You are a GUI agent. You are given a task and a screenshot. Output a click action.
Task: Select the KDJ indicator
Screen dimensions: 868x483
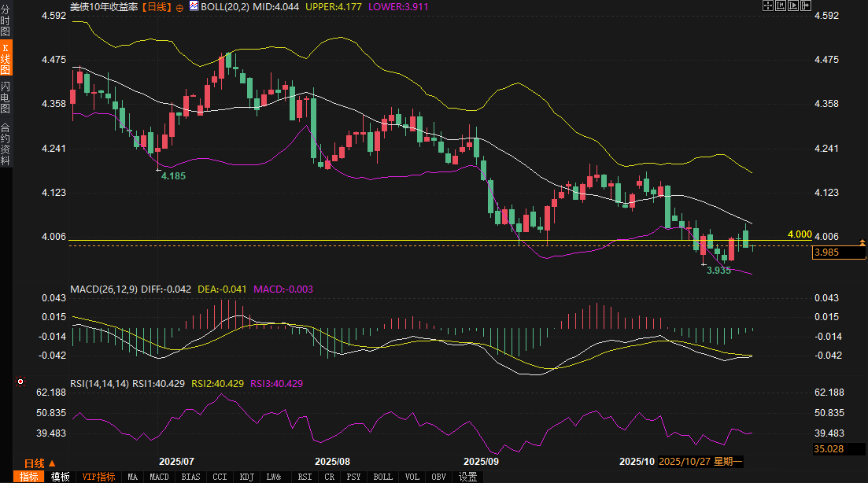[247, 477]
